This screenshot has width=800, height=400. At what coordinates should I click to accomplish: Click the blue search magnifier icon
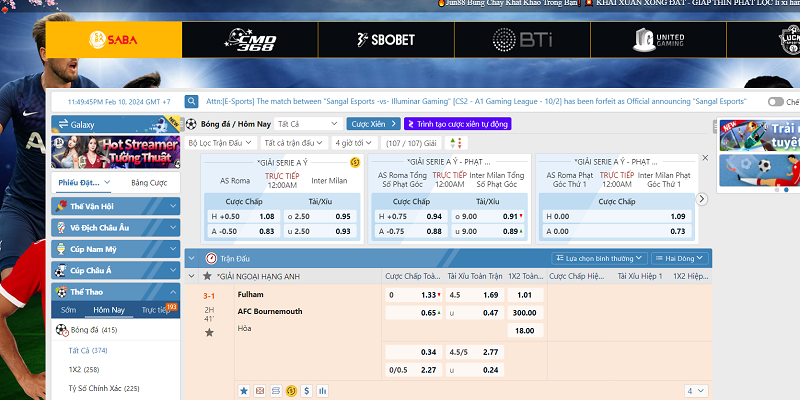(x=191, y=102)
